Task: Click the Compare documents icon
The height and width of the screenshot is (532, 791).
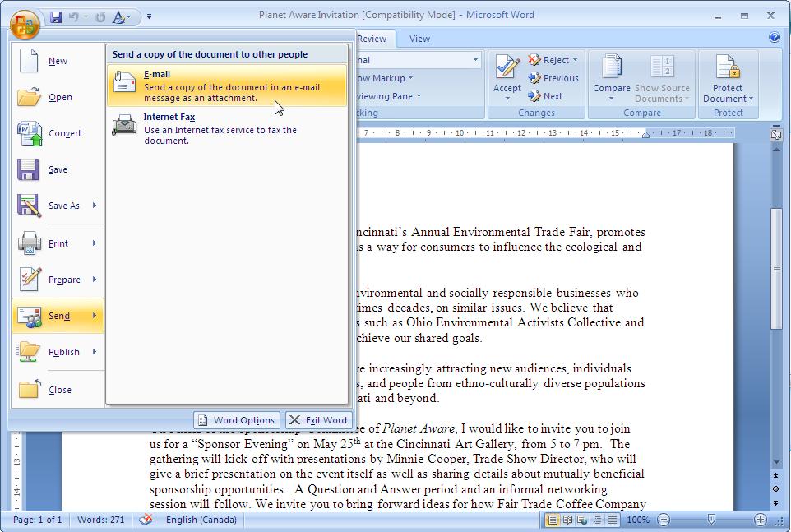Action: pyautogui.click(x=612, y=67)
